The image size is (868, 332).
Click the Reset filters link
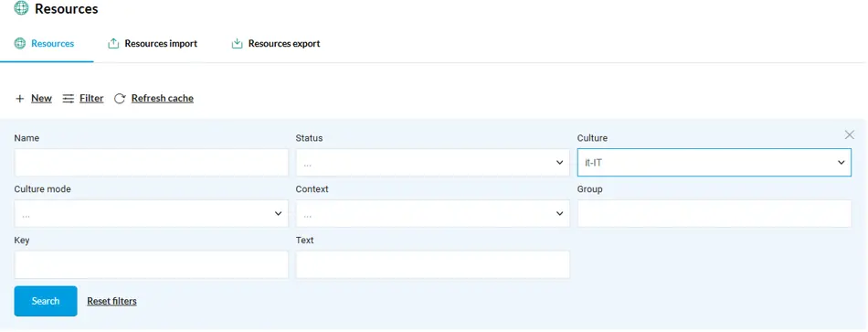click(111, 301)
